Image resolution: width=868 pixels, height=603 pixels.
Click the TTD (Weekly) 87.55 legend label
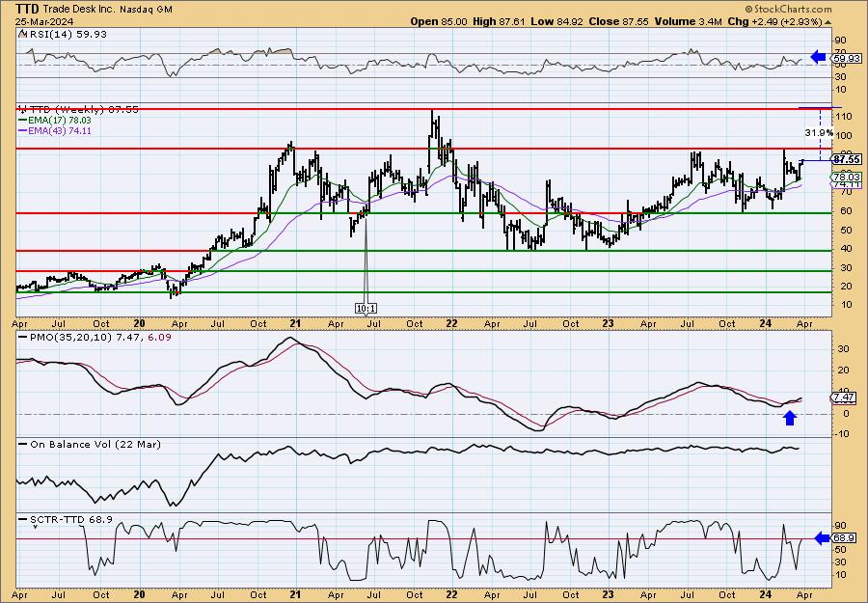click(84, 110)
